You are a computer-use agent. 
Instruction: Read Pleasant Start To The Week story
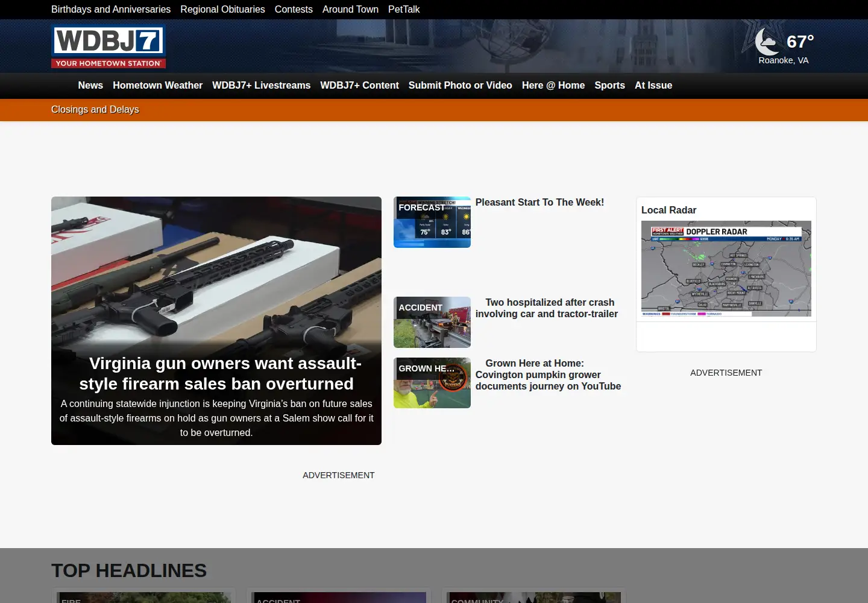click(x=539, y=203)
